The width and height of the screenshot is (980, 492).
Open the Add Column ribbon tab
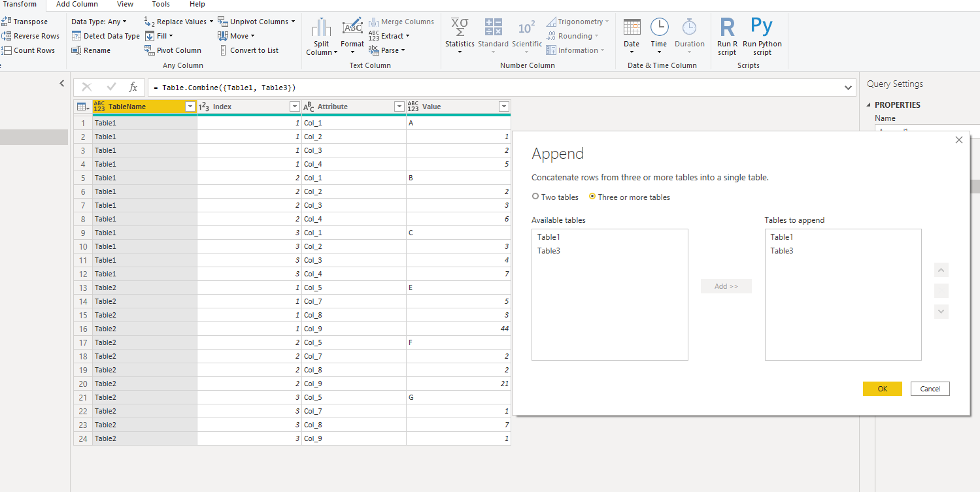click(x=77, y=5)
